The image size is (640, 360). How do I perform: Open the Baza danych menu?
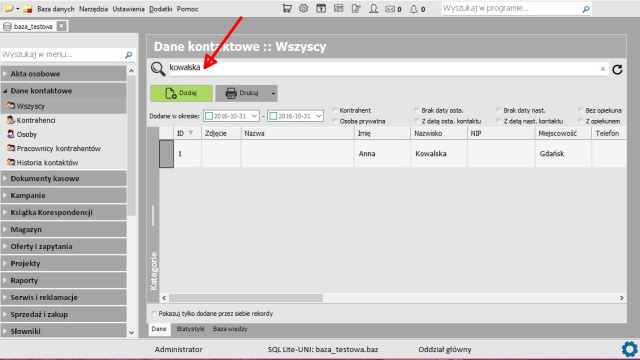tap(56, 9)
